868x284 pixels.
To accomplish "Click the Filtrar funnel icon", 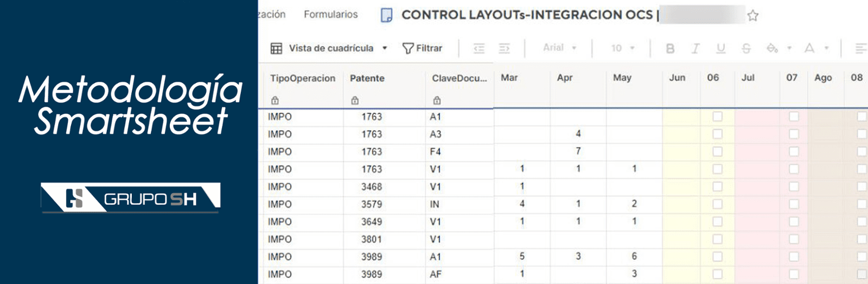I will (x=408, y=48).
